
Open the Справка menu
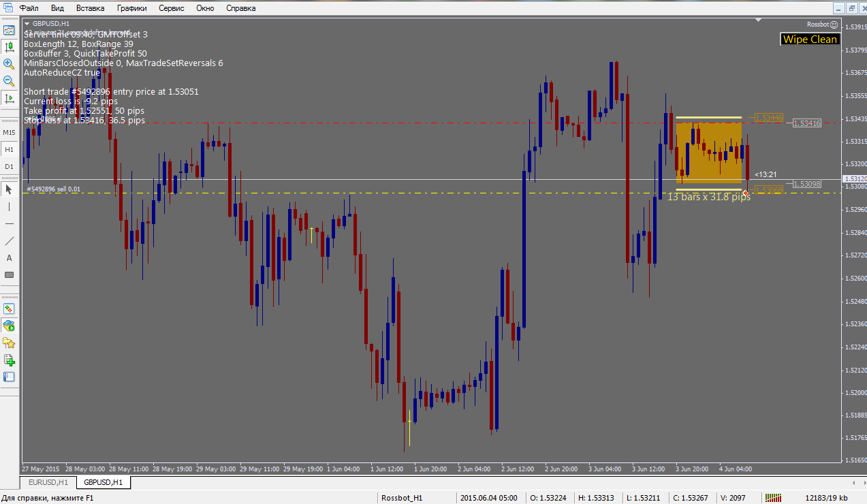[240, 8]
